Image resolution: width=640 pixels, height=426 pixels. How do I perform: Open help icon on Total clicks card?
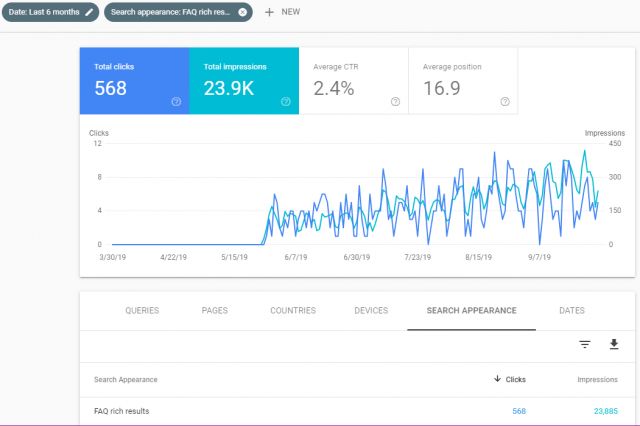[x=176, y=102]
